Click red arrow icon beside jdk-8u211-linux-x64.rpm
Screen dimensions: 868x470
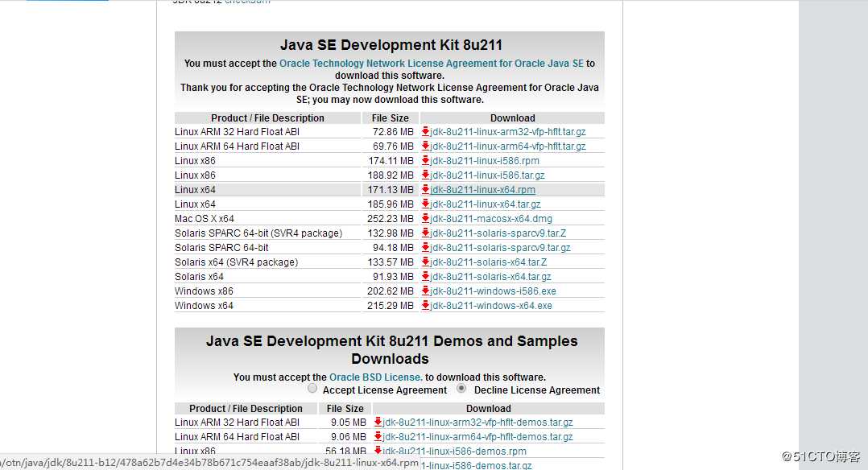(x=425, y=189)
